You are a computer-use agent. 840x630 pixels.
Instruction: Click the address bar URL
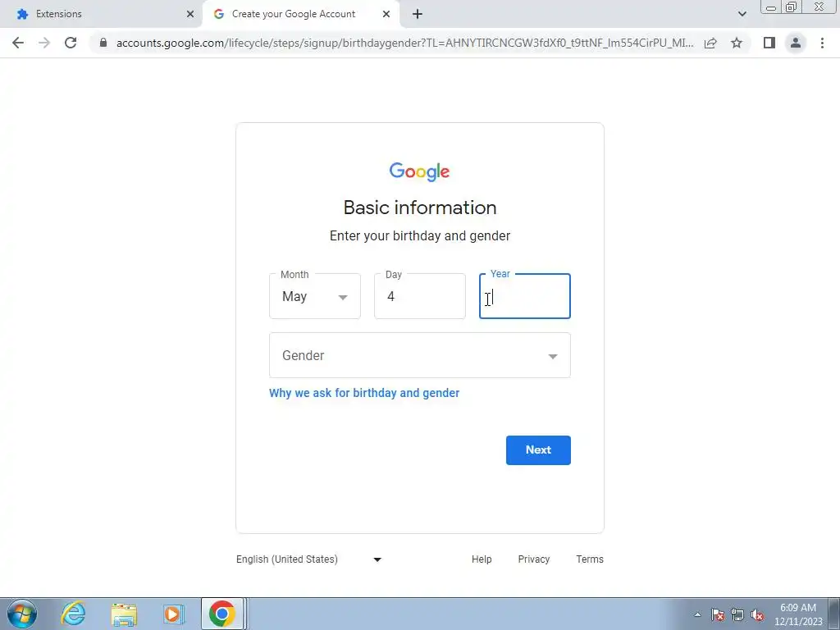pyautogui.click(x=404, y=43)
